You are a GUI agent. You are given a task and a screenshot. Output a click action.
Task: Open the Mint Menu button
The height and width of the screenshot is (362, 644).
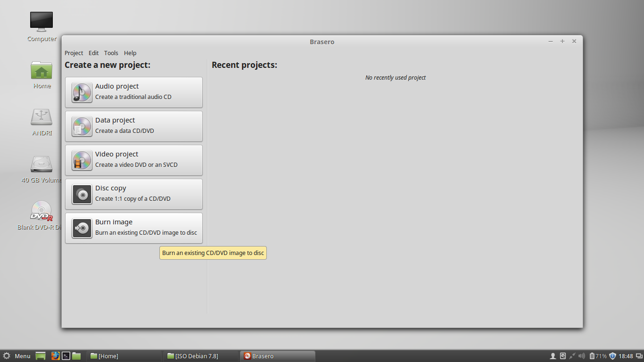click(17, 356)
